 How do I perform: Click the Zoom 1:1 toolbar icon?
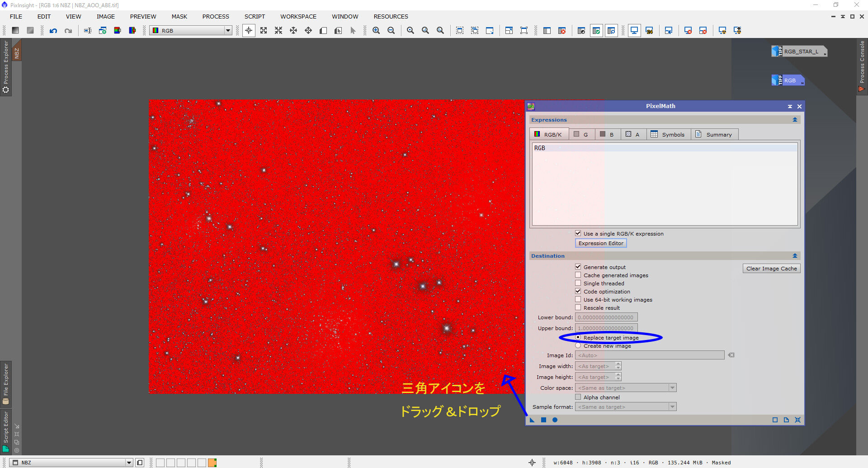(410, 30)
